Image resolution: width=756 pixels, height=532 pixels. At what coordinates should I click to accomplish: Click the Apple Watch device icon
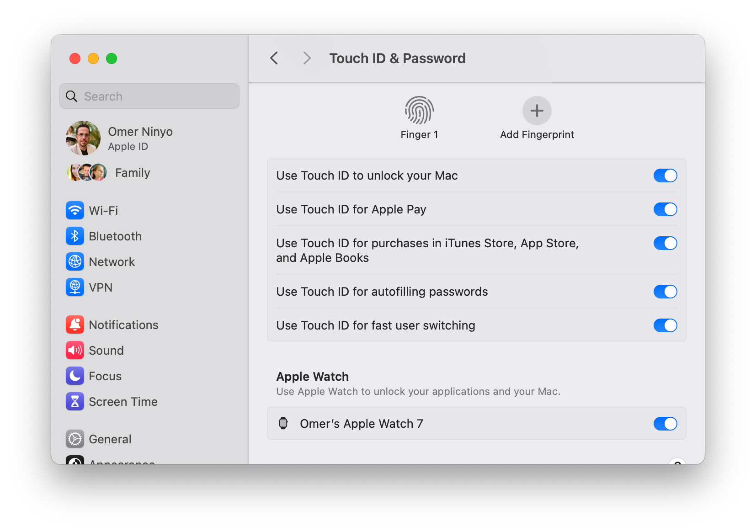283,423
